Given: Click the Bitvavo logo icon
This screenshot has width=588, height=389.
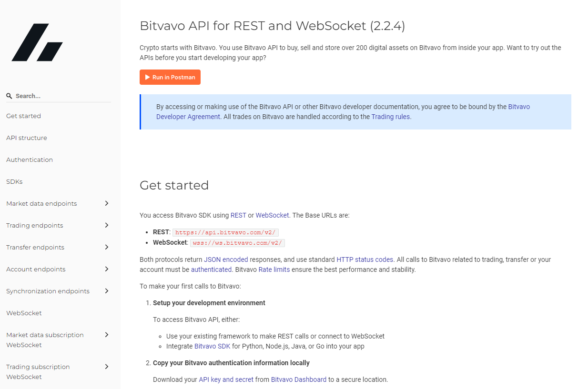Looking at the screenshot, I should coord(37,42).
